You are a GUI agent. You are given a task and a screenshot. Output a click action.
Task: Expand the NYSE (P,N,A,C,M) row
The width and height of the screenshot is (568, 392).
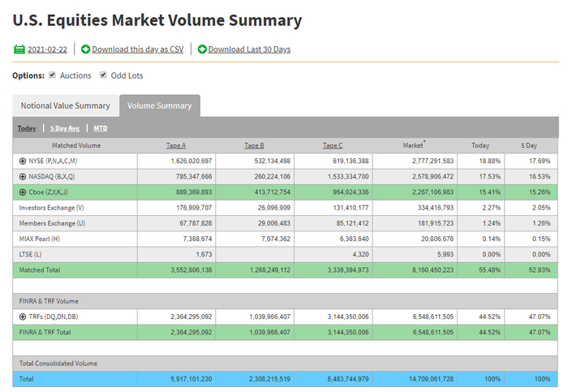[23, 161]
